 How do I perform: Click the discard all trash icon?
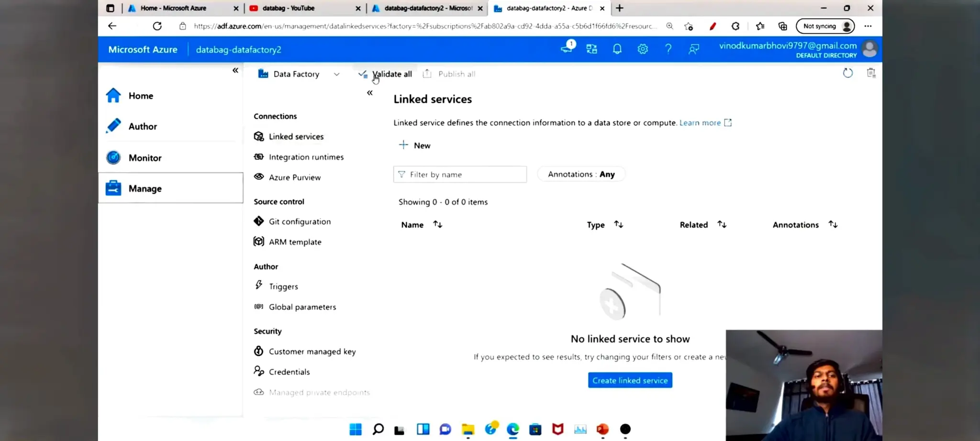point(871,73)
